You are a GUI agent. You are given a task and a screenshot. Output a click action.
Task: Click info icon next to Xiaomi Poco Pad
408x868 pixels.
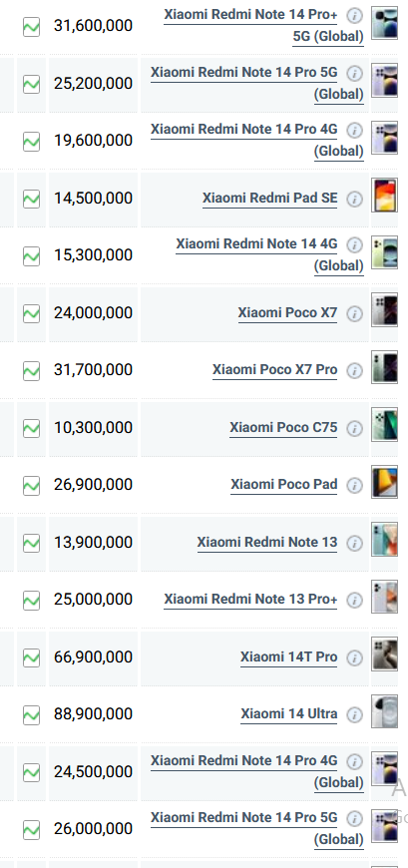coord(354,486)
